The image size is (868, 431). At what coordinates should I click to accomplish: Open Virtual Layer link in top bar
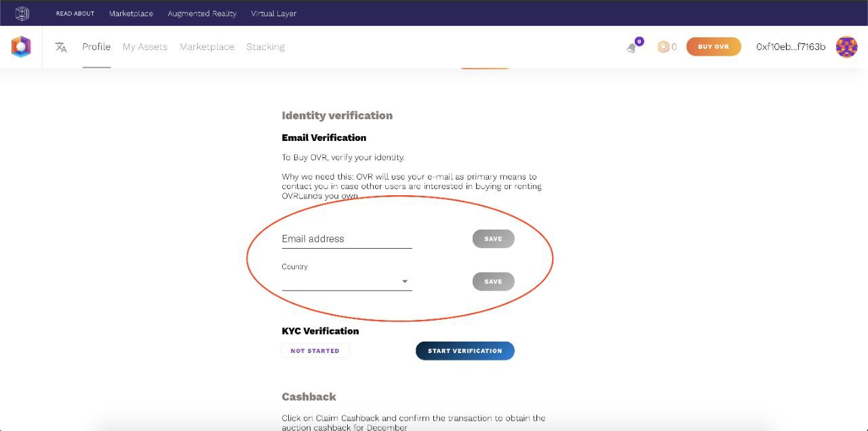273,13
